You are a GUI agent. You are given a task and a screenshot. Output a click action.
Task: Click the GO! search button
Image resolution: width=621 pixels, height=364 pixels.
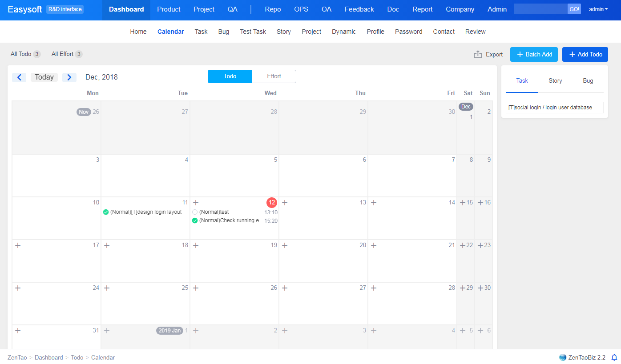coord(574,9)
